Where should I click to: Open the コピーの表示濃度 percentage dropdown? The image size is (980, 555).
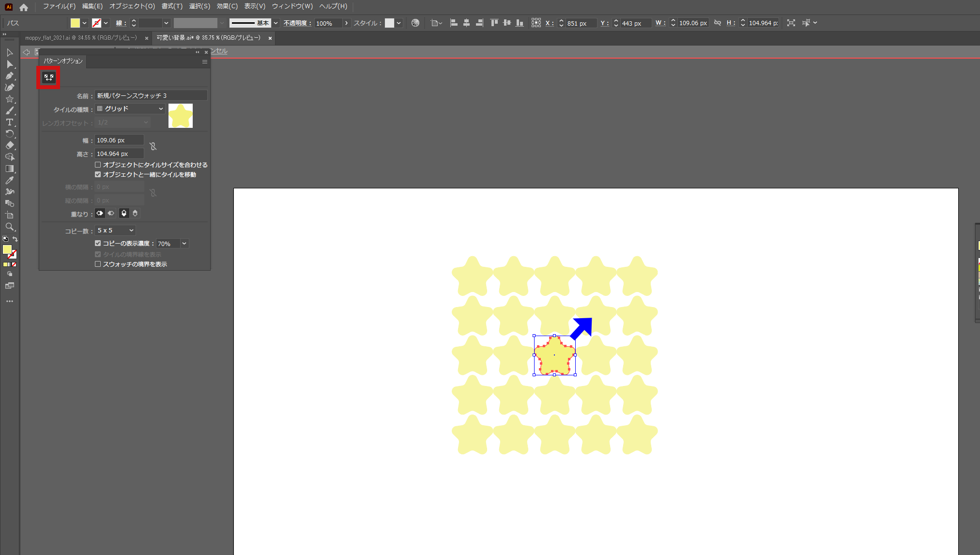pyautogui.click(x=172, y=243)
